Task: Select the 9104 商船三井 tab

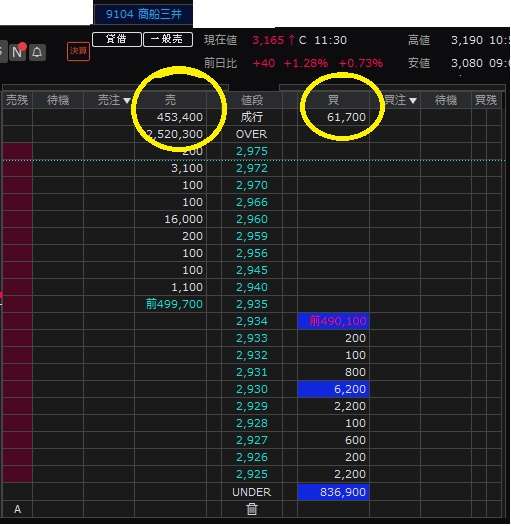Action: click(x=143, y=14)
